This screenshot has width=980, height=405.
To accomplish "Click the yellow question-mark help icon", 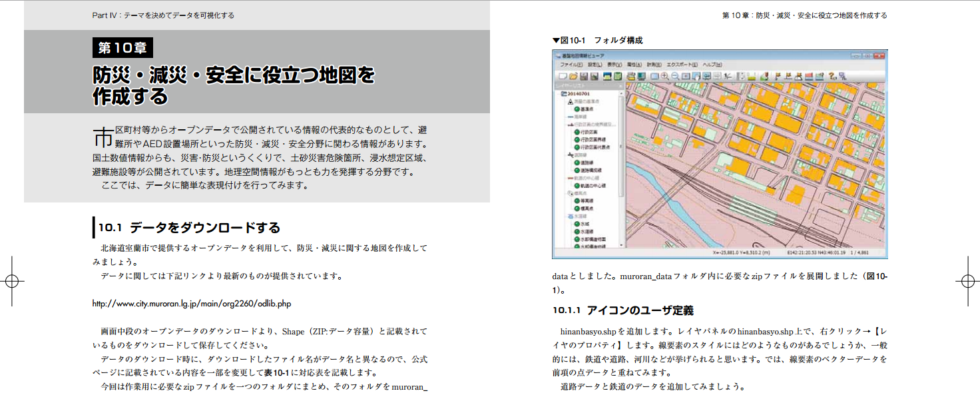I will tap(832, 76).
